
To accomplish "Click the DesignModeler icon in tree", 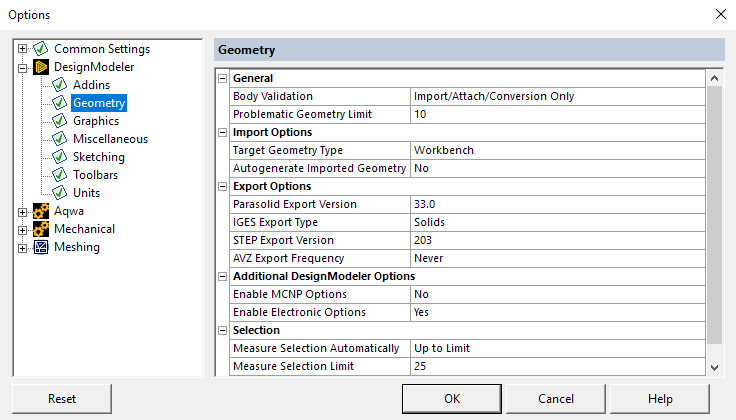I will click(41, 67).
